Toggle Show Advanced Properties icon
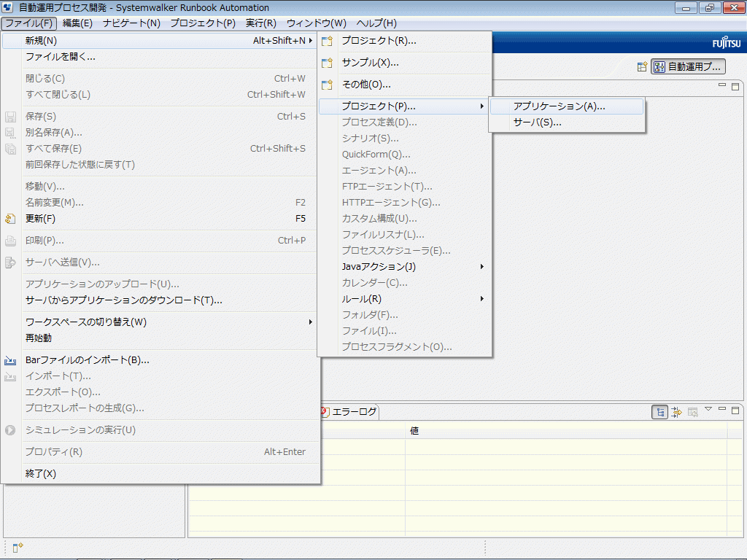The width and height of the screenshot is (747, 560). coord(676,412)
